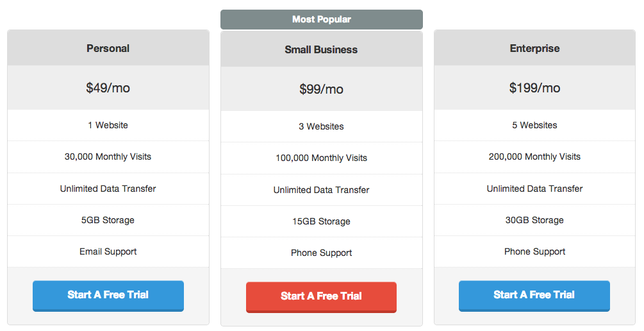Start free trial for Enterprise plan

[534, 295]
